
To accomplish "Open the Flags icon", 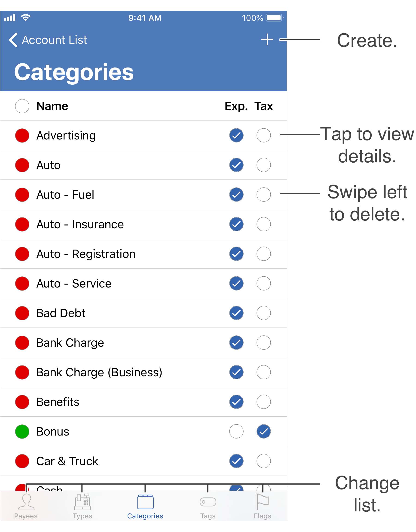I will coord(262,502).
